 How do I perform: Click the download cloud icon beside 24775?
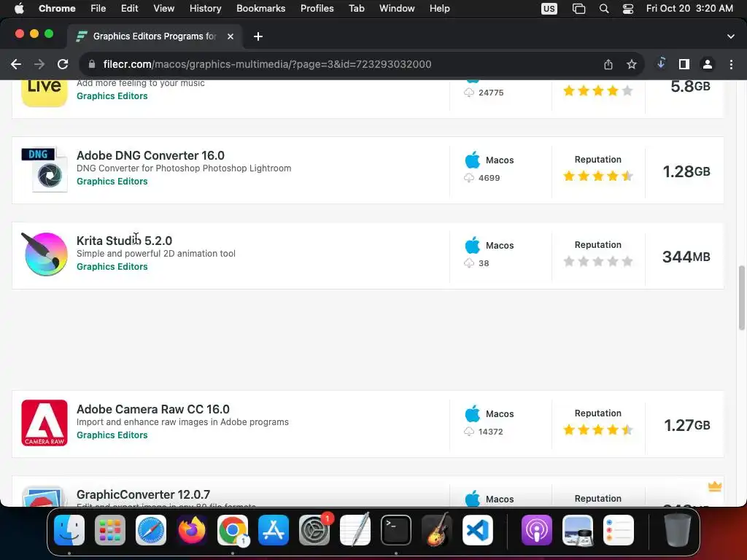tap(469, 93)
